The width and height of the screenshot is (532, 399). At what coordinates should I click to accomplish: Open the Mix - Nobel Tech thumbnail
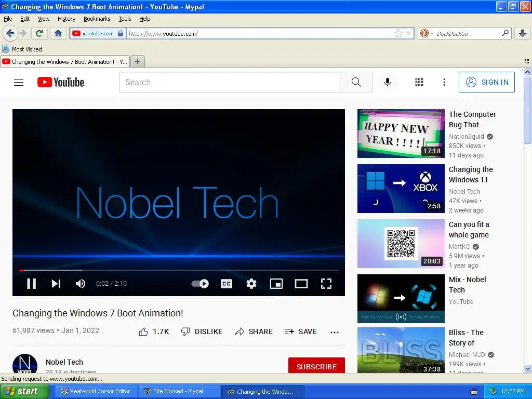401,299
